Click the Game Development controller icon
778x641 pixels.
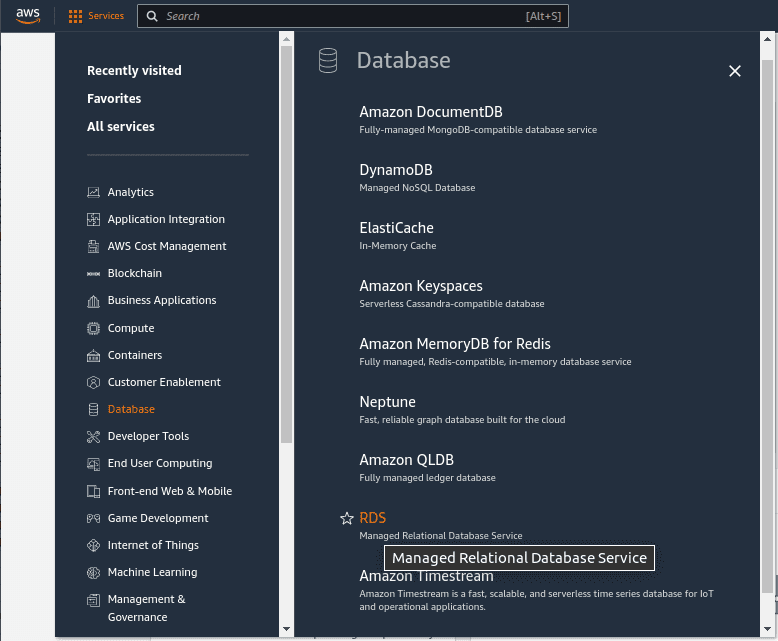[x=93, y=518]
